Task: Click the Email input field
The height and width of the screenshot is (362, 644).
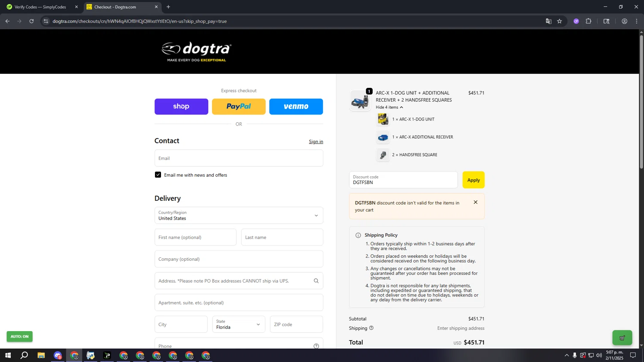Action: 239,158
